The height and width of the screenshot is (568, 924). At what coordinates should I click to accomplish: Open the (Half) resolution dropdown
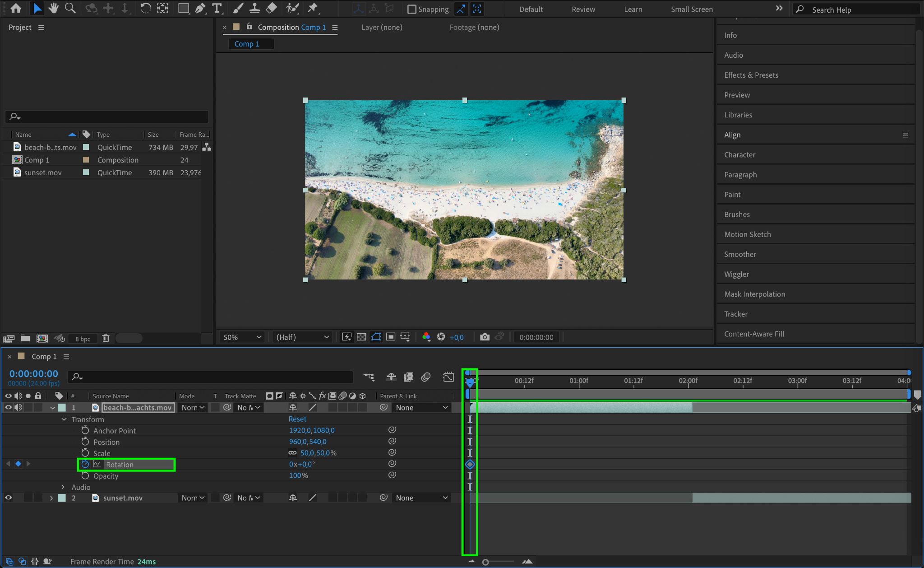(302, 337)
